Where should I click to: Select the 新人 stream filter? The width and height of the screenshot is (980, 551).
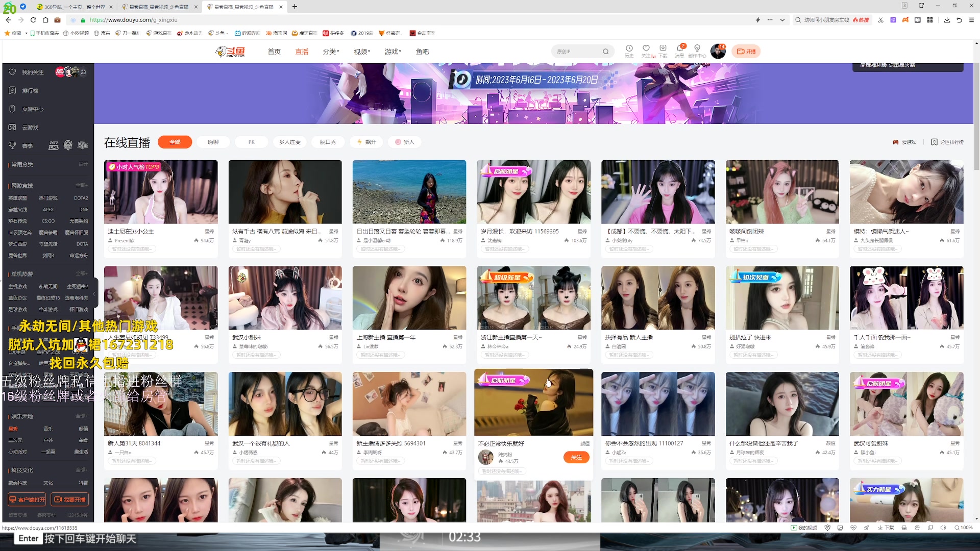[x=405, y=142]
